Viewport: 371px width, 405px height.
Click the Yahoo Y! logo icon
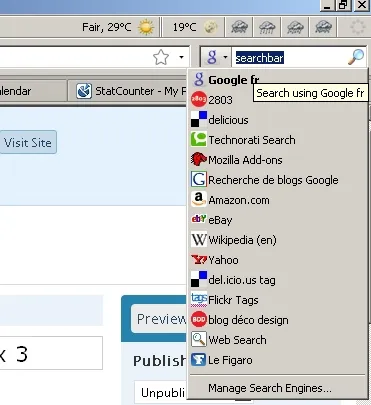199,259
